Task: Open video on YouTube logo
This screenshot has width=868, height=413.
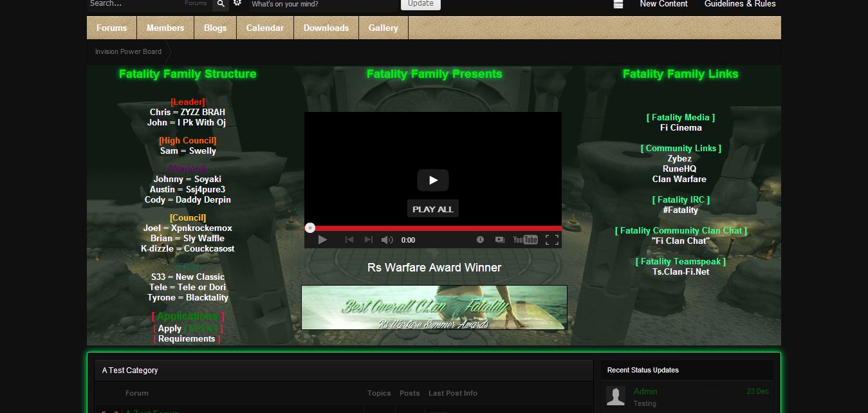Action: point(525,240)
